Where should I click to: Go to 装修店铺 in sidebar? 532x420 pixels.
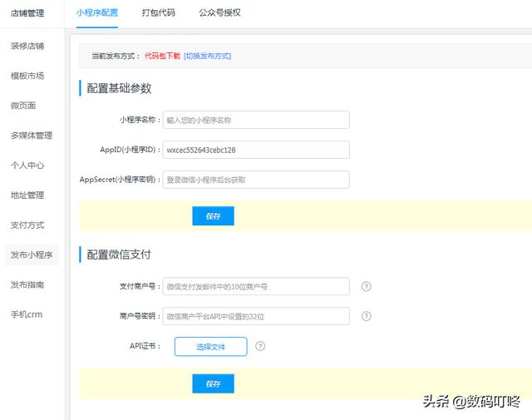pyautogui.click(x=27, y=46)
